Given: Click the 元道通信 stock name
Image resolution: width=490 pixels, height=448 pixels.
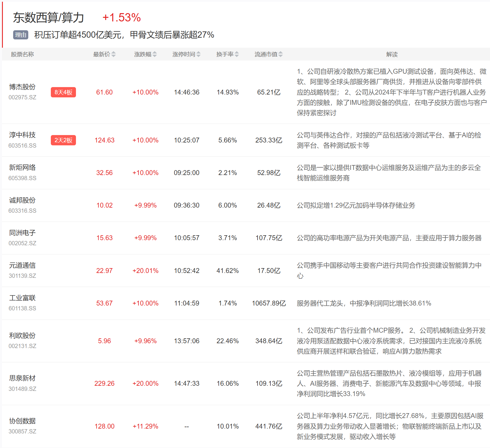Looking at the screenshot, I should (x=22, y=265).
